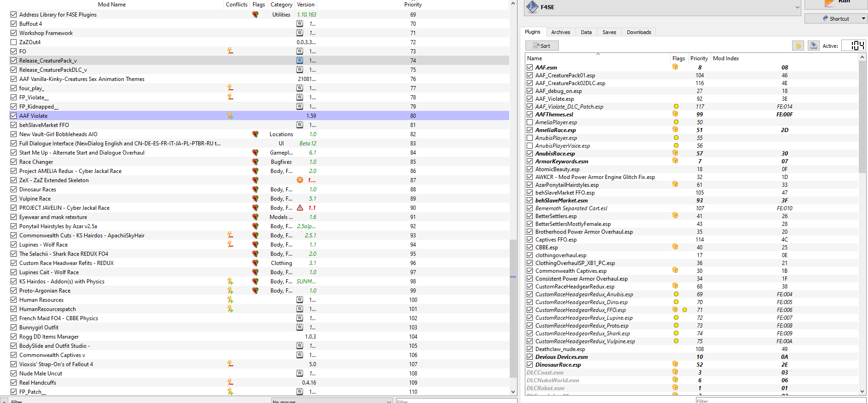Go to the Data tab
The width and height of the screenshot is (868, 403).
pos(586,32)
